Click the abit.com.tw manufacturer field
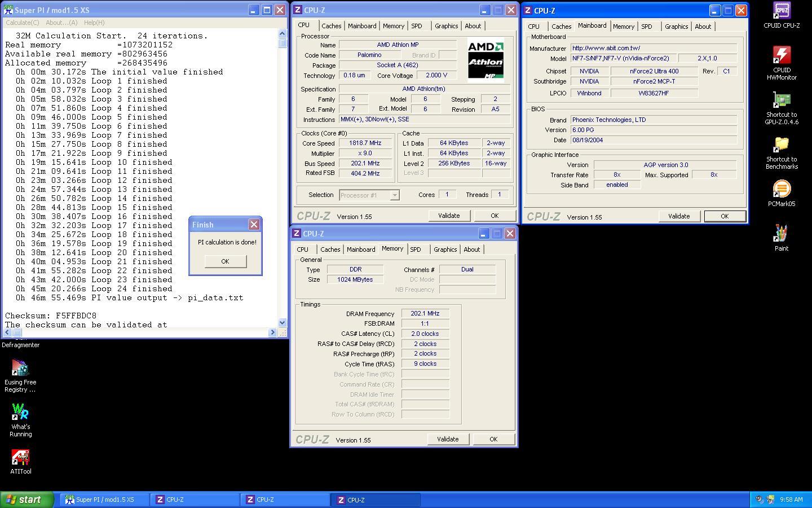The width and height of the screenshot is (812, 508). click(654, 48)
